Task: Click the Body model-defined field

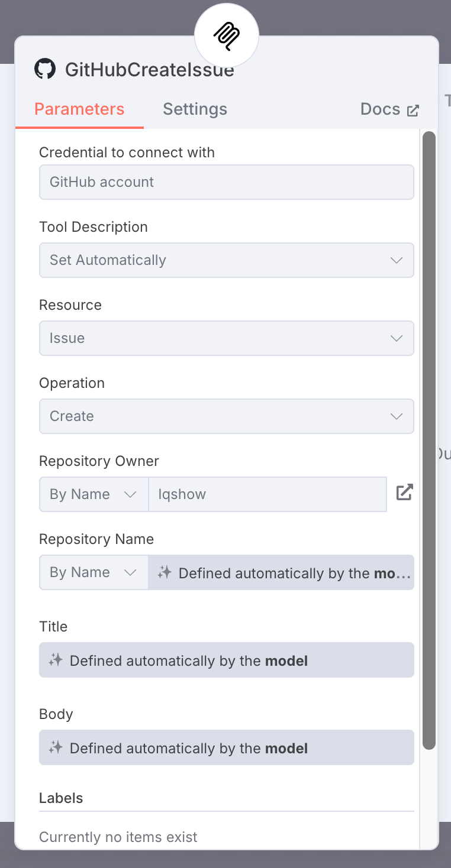Action: click(x=226, y=747)
